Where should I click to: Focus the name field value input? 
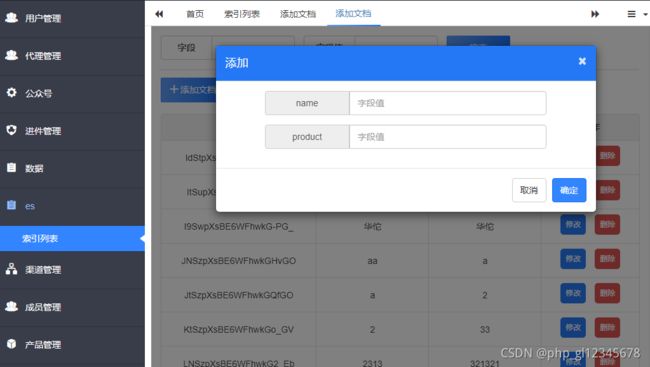click(x=448, y=103)
